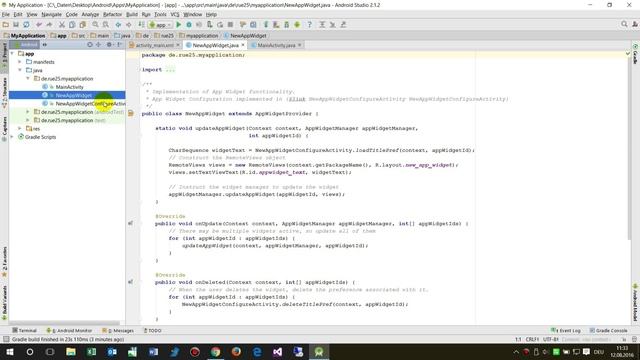The width and height of the screenshot is (640, 360).
Task: Click the Paste toolbar icon
Action: pyautogui.click(x=82, y=25)
